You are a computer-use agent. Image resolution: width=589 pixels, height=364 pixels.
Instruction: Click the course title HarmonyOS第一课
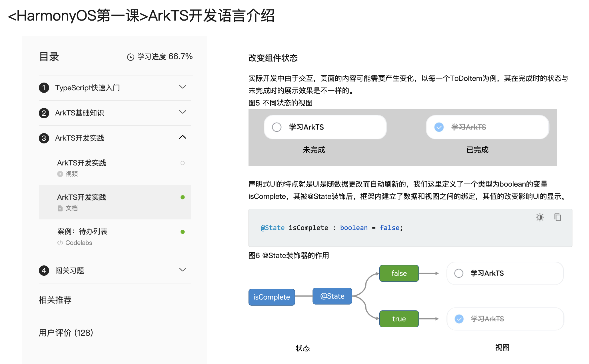point(141,16)
